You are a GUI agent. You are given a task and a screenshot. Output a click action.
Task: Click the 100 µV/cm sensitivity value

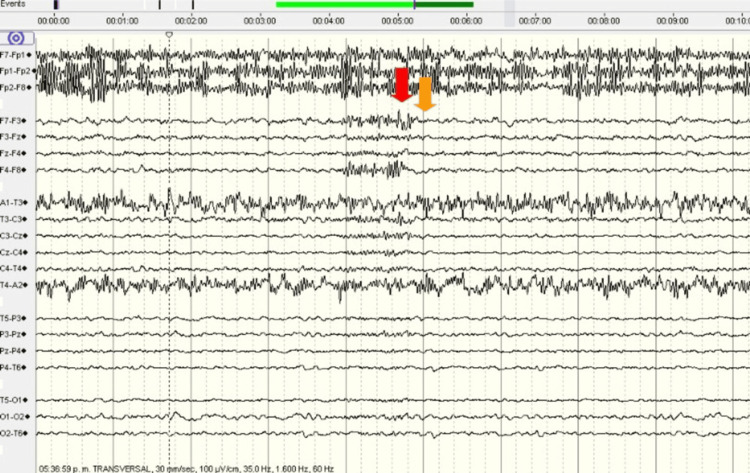pyautogui.click(x=219, y=469)
